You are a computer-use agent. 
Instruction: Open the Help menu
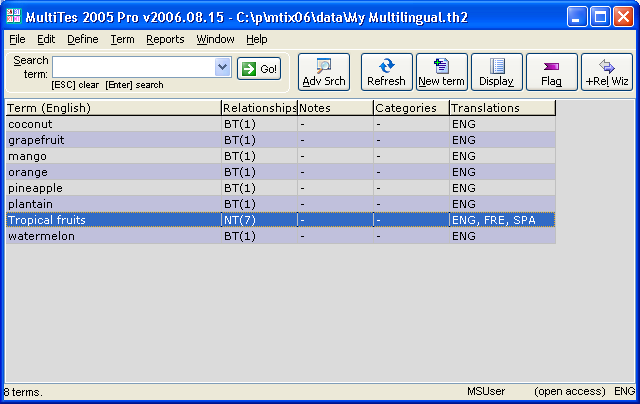click(x=256, y=39)
